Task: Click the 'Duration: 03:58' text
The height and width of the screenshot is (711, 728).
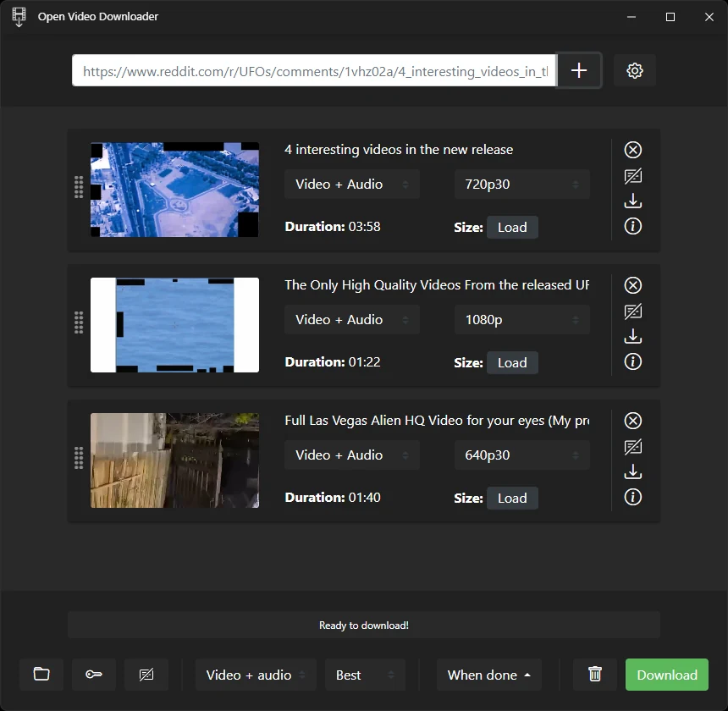Action: (x=333, y=227)
